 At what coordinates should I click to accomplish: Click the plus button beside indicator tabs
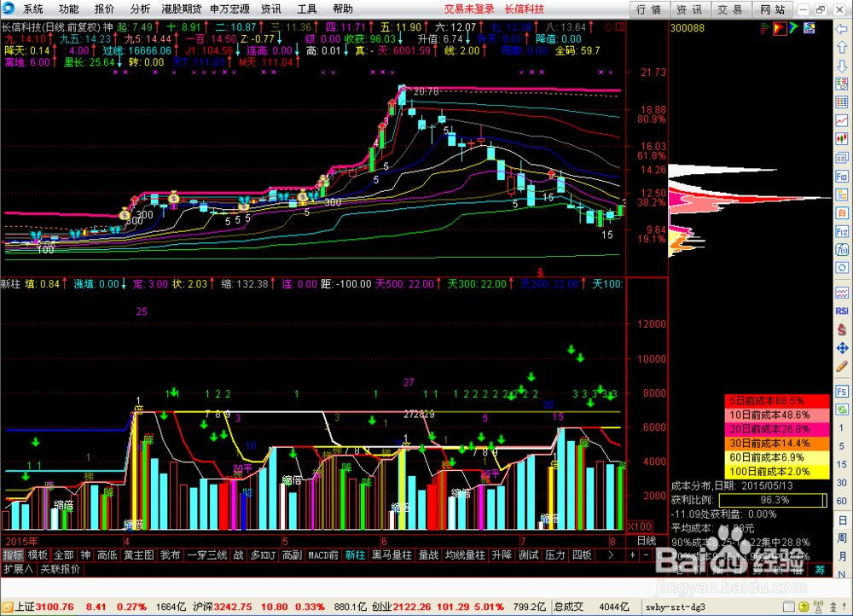tap(632, 555)
